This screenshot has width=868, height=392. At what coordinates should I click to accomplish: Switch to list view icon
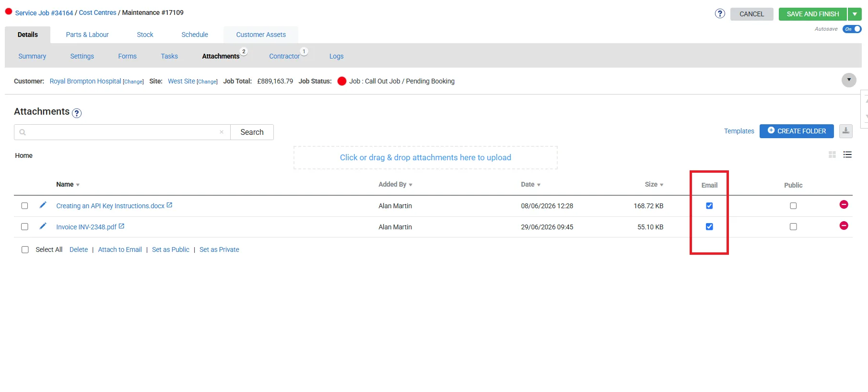click(x=847, y=154)
